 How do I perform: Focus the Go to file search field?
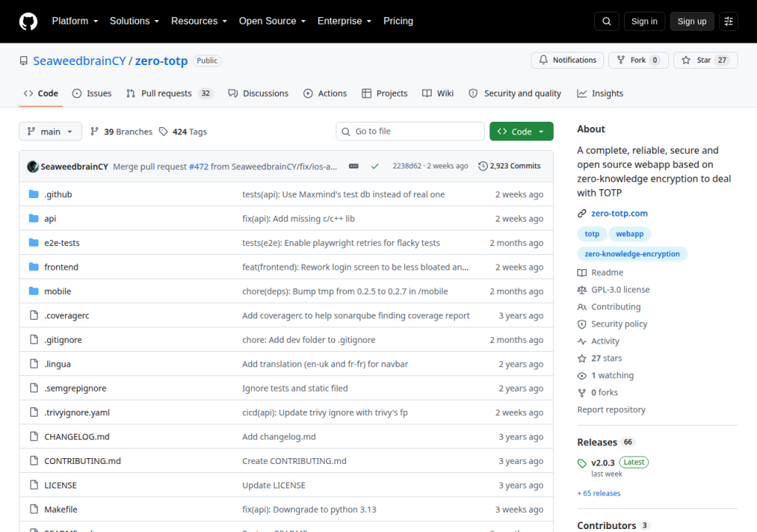(410, 132)
